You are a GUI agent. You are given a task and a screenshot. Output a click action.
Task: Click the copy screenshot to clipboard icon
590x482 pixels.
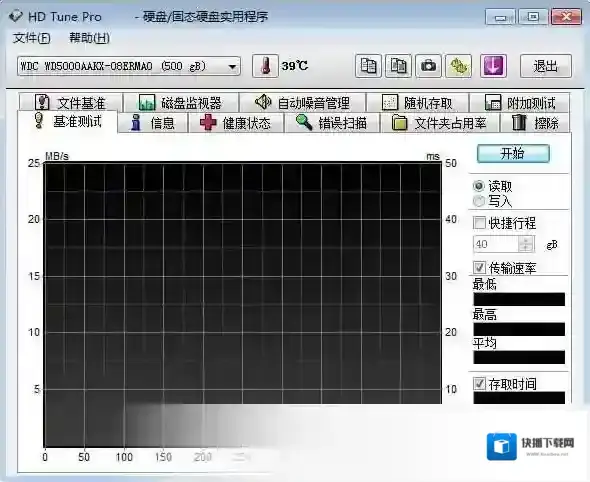click(398, 66)
